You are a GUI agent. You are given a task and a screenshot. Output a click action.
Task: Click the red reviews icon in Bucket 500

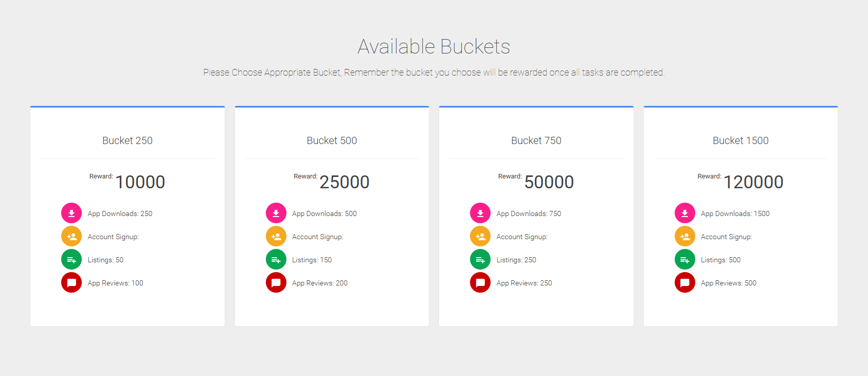click(276, 283)
